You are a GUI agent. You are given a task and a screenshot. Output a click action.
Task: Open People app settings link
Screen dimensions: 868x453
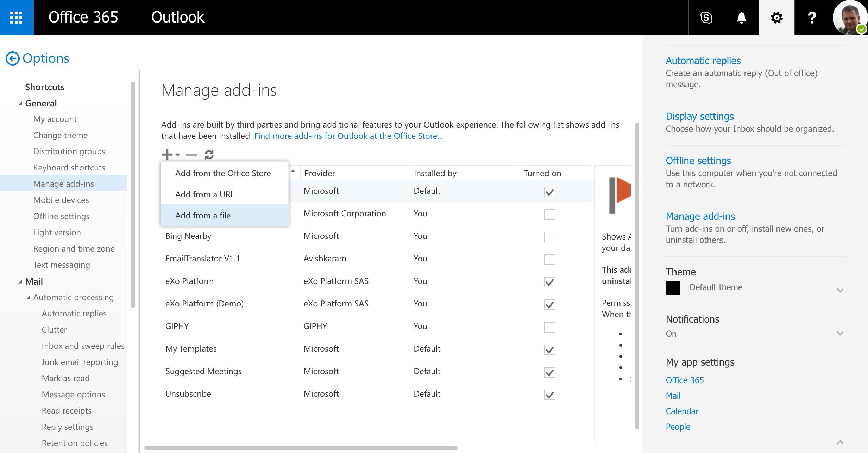(678, 427)
